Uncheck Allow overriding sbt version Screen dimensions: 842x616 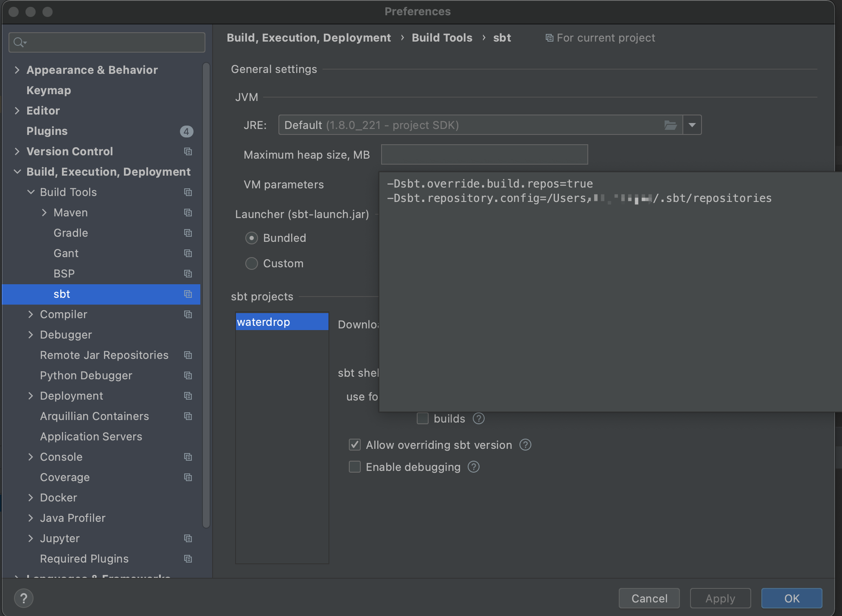355,445
